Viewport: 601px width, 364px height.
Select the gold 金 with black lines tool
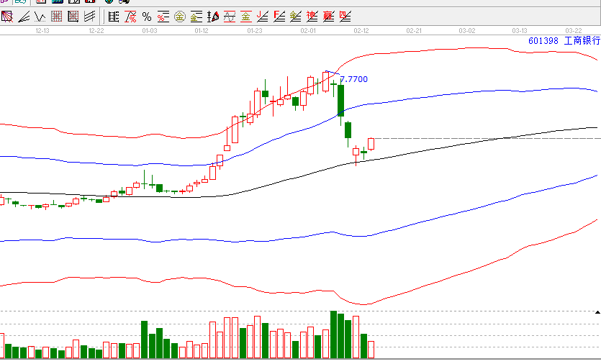(x=196, y=17)
